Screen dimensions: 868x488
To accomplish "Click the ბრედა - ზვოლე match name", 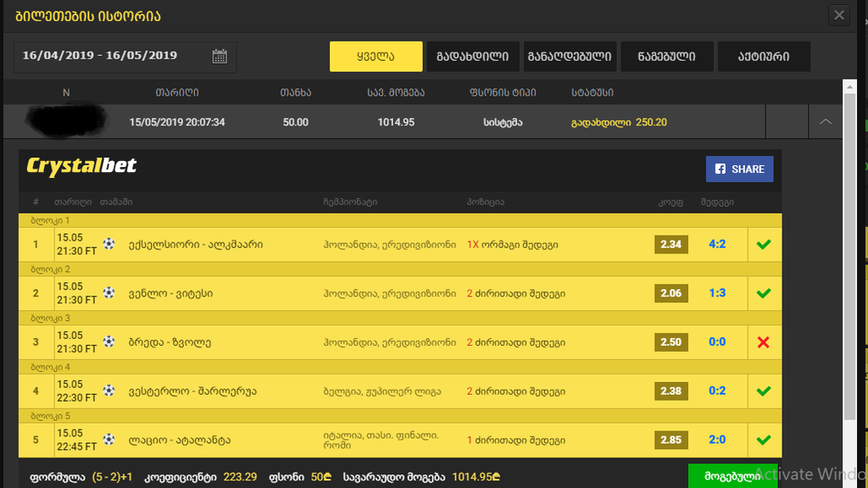I will [170, 342].
